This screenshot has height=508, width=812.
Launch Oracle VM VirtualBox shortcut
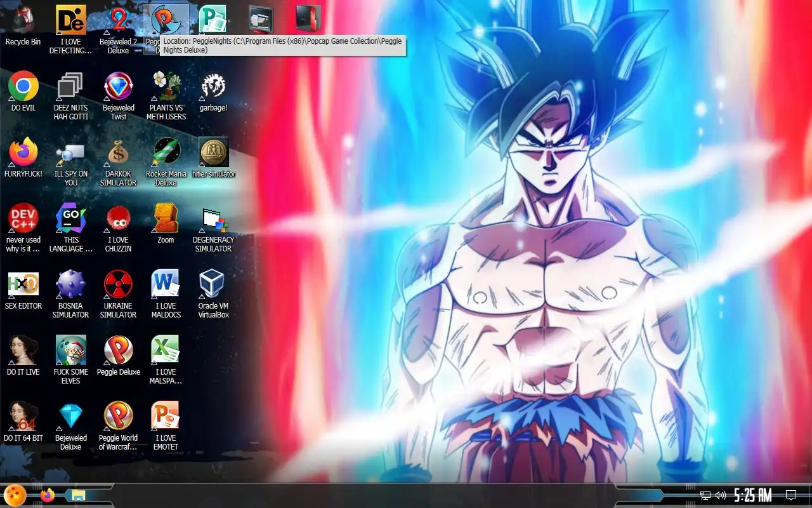[x=213, y=284]
